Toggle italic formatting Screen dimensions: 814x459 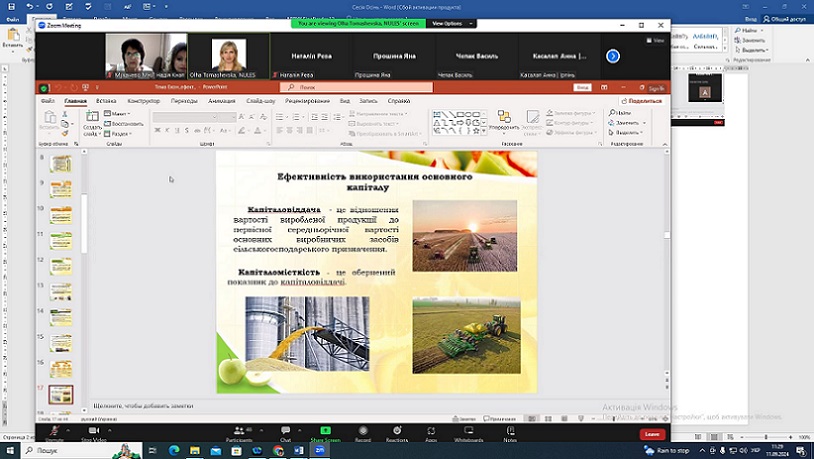point(167,130)
